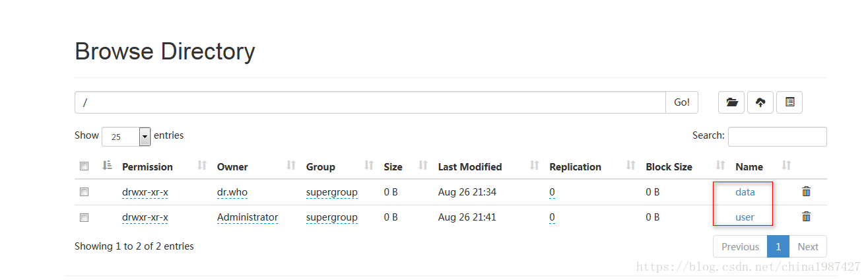This screenshot has width=868, height=280.
Task: Sort by Last Modified column arrows
Action: pos(535,166)
